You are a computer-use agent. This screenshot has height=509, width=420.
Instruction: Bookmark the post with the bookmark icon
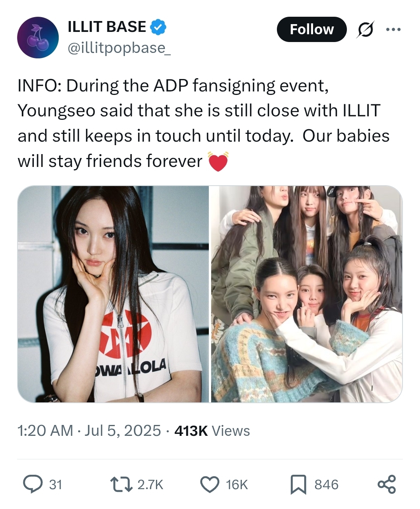[x=298, y=485]
